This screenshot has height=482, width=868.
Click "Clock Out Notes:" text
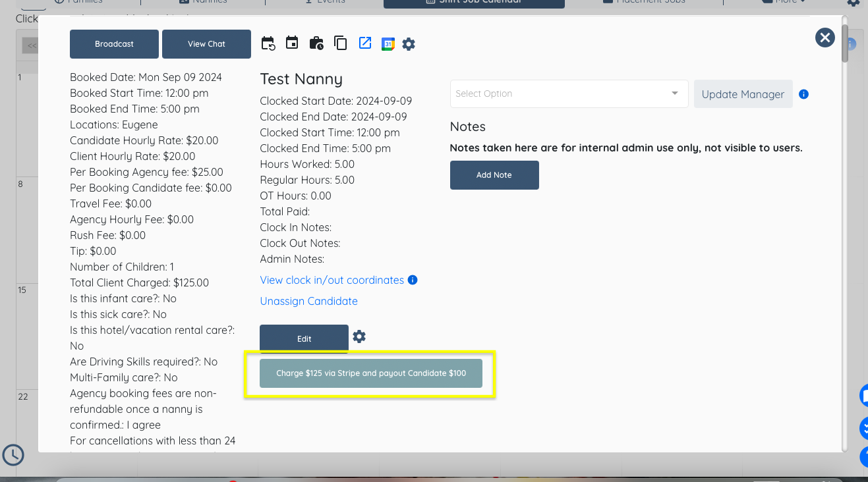pos(300,243)
